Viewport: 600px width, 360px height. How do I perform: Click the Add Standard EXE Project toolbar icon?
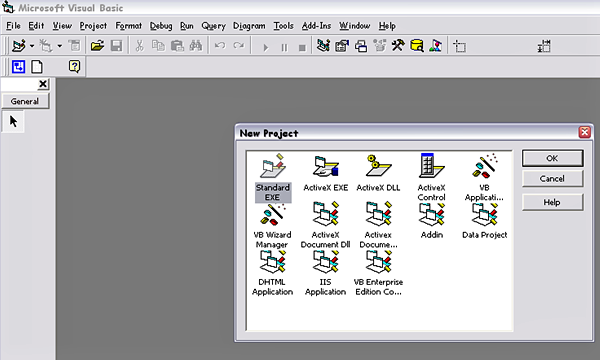pos(19,46)
